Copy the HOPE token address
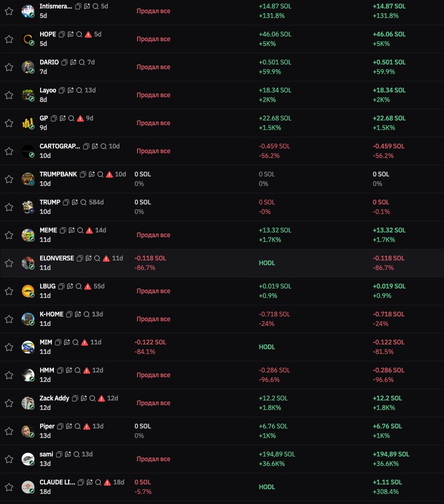 point(62,34)
